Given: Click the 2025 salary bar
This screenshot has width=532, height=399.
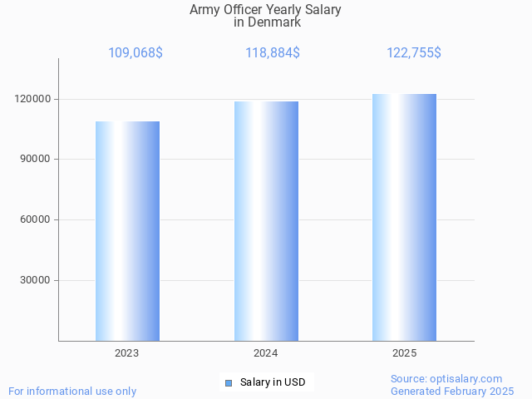Looking at the screenshot, I should [x=405, y=218].
